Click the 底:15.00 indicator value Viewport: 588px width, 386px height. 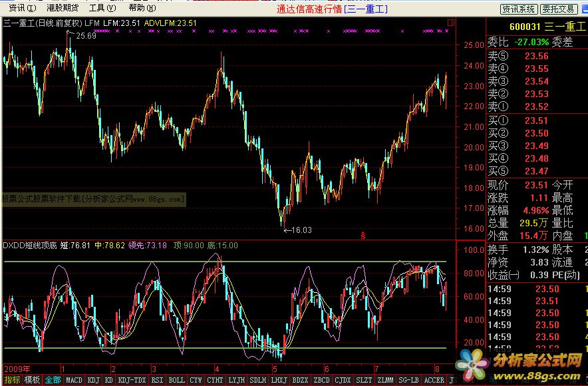click(222, 246)
